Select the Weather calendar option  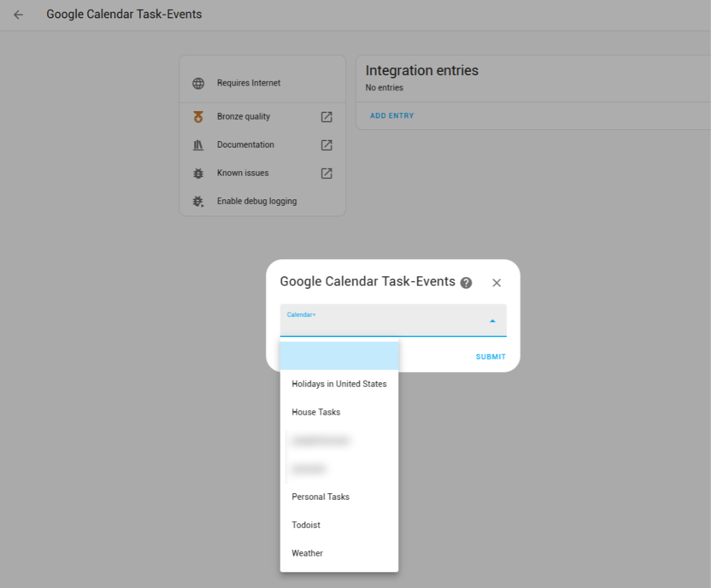307,553
